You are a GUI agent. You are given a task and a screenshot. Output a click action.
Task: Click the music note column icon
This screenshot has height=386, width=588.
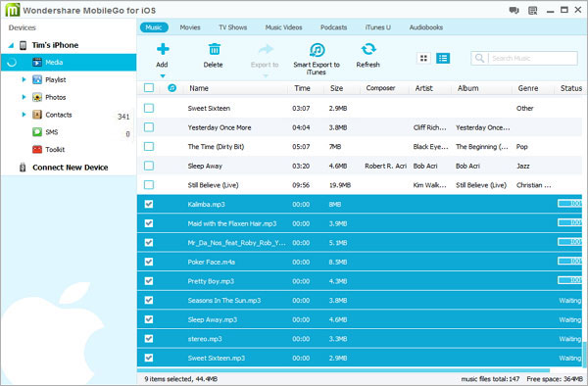(x=172, y=88)
